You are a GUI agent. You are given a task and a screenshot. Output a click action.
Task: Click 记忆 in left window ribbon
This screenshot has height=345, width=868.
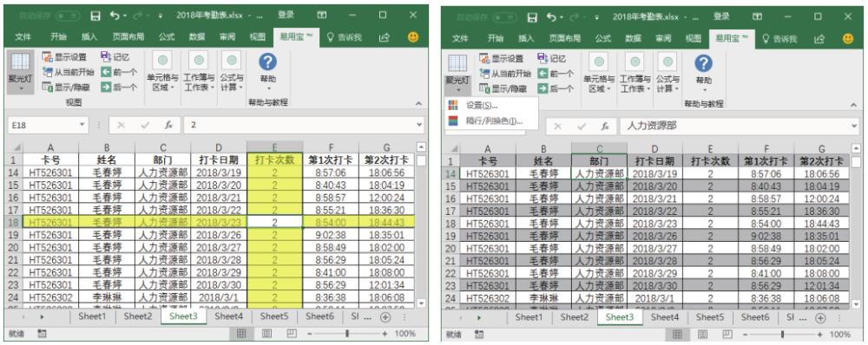(115, 57)
